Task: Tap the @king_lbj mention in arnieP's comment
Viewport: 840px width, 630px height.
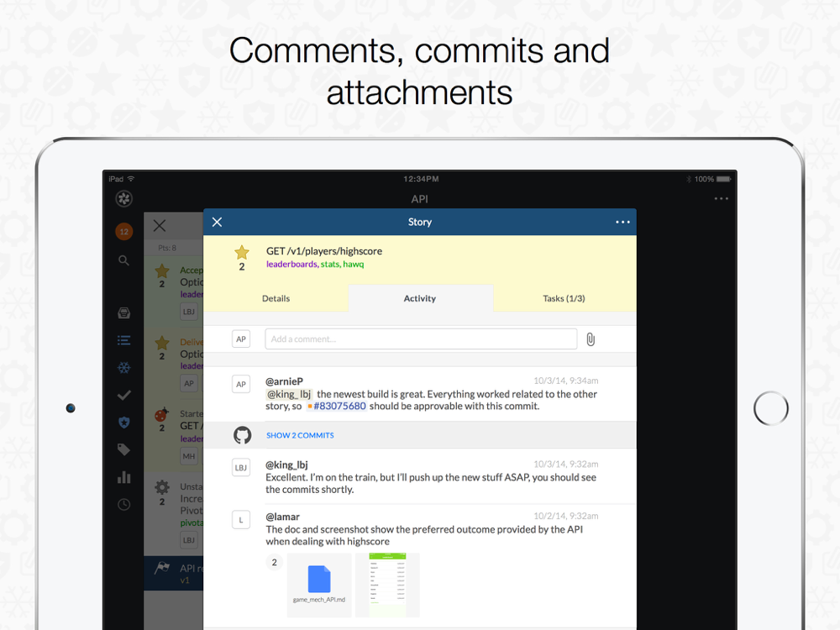Action: click(289, 394)
